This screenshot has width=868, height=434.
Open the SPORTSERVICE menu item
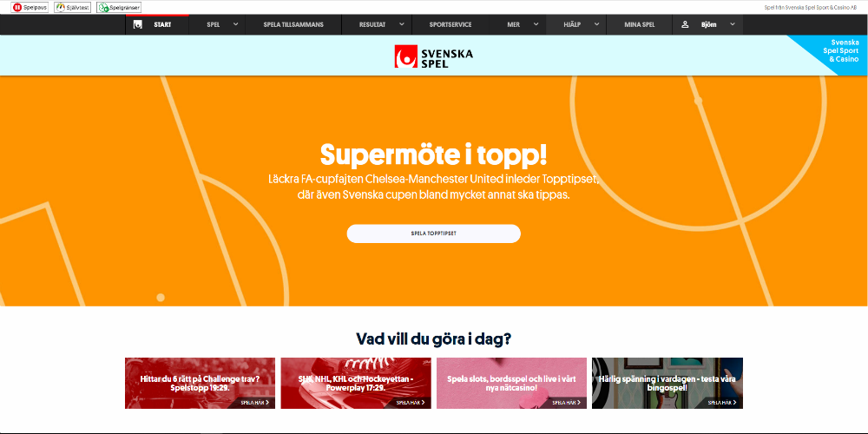[450, 24]
